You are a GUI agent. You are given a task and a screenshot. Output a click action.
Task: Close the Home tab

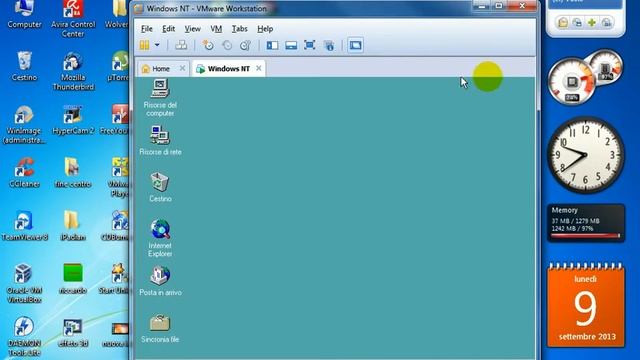click(x=182, y=68)
